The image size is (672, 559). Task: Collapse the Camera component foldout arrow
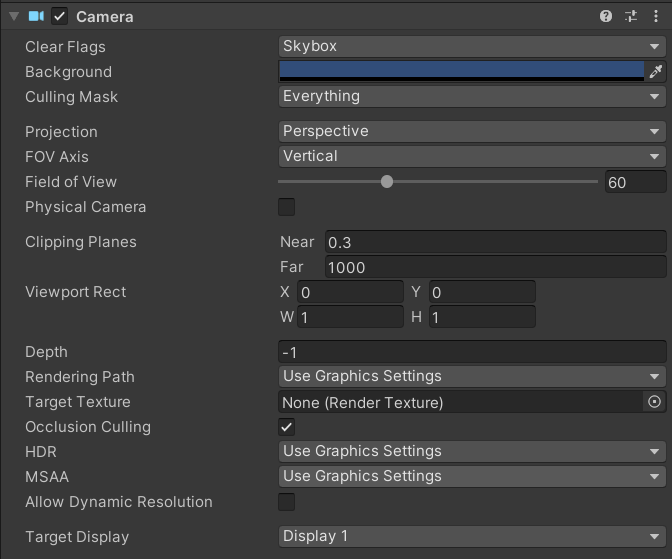coord(14,16)
